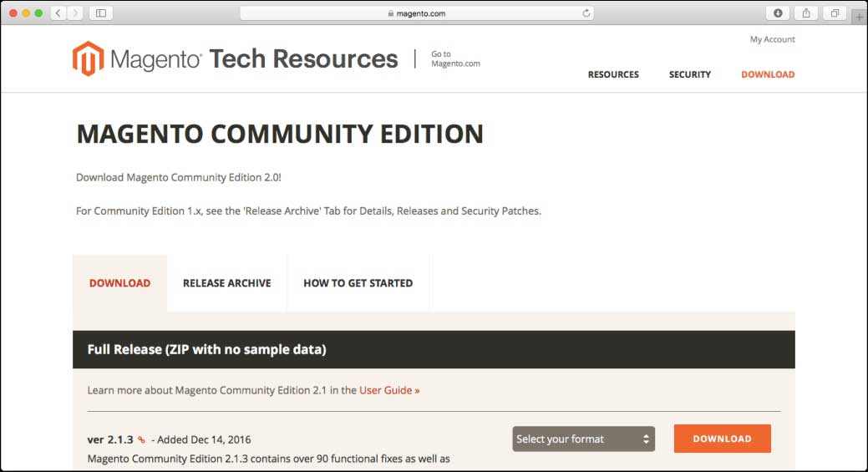The width and height of the screenshot is (868, 472).
Task: Click the magento.com address bar
Action: point(417,13)
